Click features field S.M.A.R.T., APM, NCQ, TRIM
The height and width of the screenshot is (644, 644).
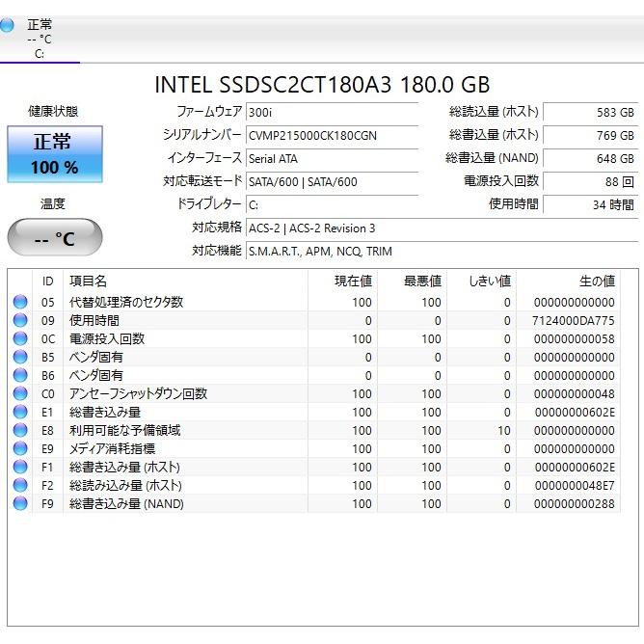(x=442, y=251)
